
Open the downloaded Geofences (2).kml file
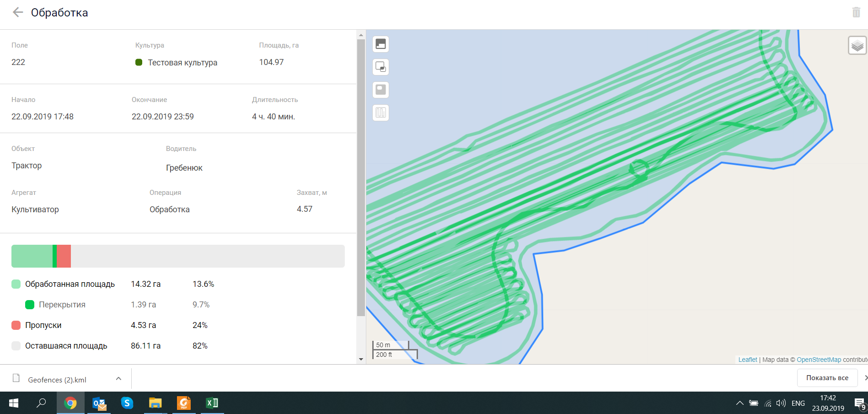pyautogui.click(x=57, y=380)
